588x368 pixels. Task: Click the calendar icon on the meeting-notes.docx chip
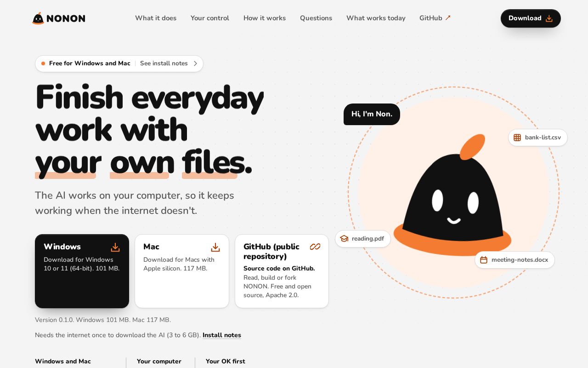coord(484,260)
